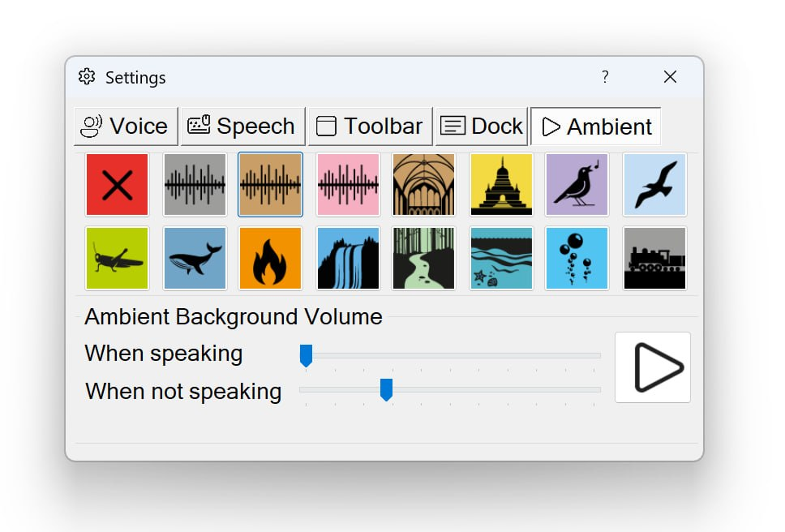
Task: Click the Ambient Background Volume heading
Action: [x=234, y=317]
